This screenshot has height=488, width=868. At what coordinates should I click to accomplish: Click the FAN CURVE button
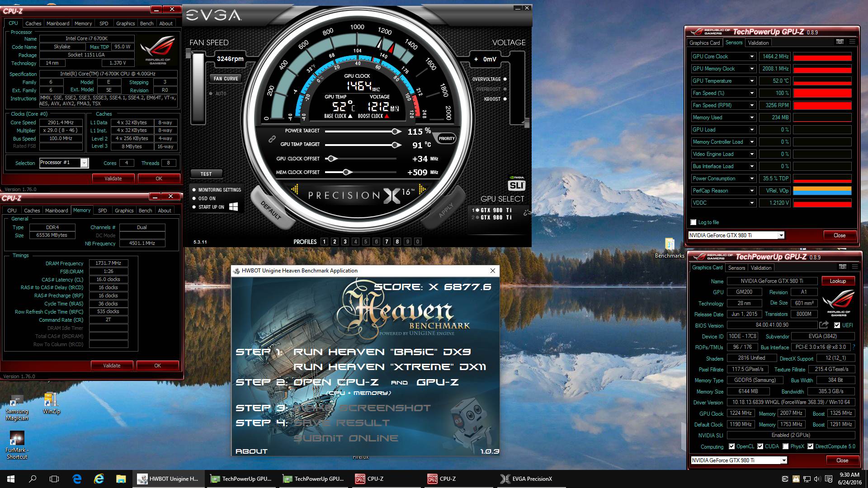(x=226, y=79)
